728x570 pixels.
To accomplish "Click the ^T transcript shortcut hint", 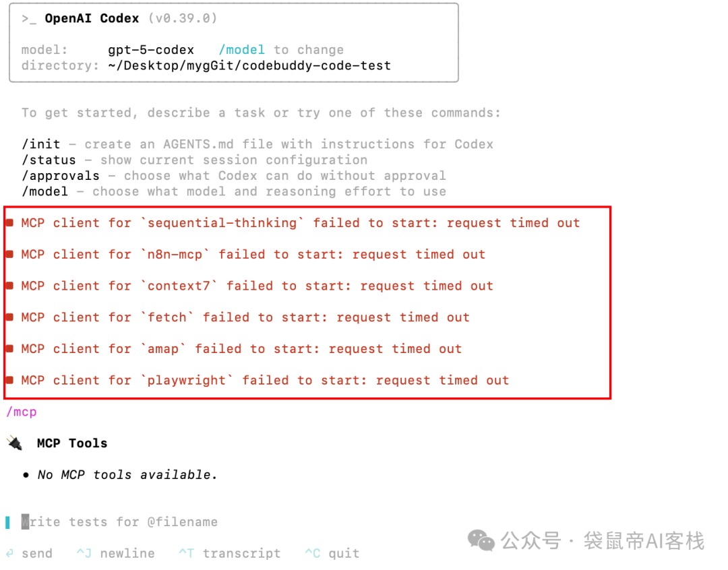I will [230, 553].
